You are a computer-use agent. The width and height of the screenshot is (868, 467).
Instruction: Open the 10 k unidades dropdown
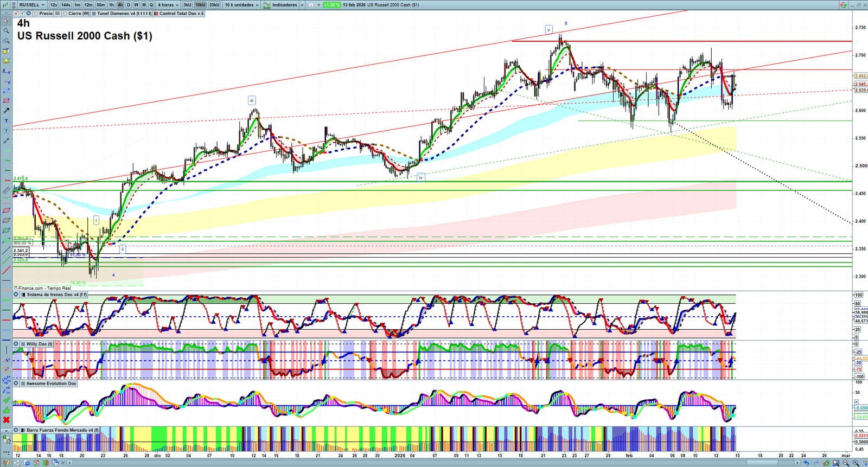(241, 5)
